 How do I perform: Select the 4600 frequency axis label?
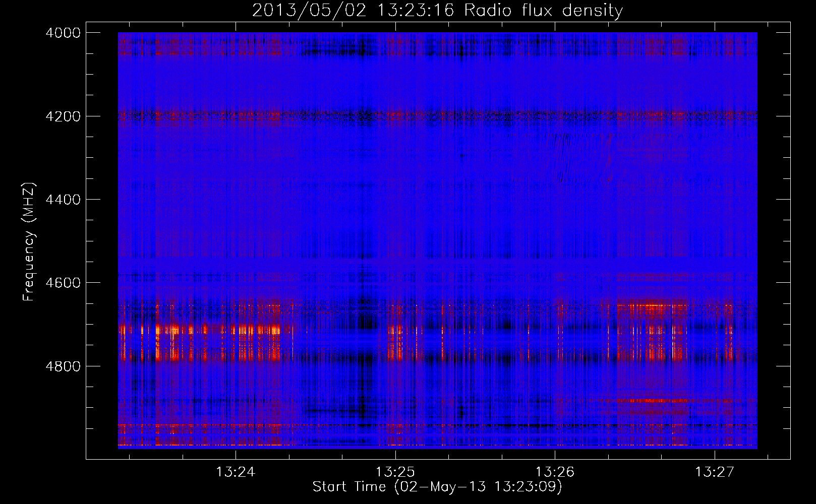pyautogui.click(x=63, y=283)
